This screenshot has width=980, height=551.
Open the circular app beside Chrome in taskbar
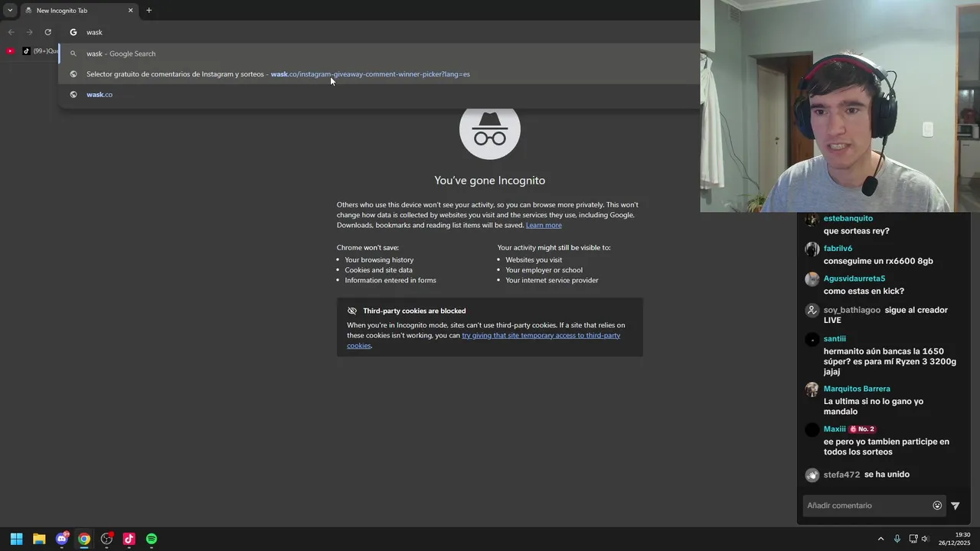click(106, 539)
